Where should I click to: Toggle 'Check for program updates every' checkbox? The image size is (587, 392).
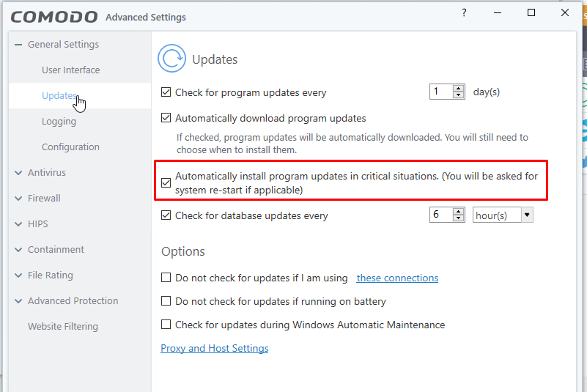point(166,93)
